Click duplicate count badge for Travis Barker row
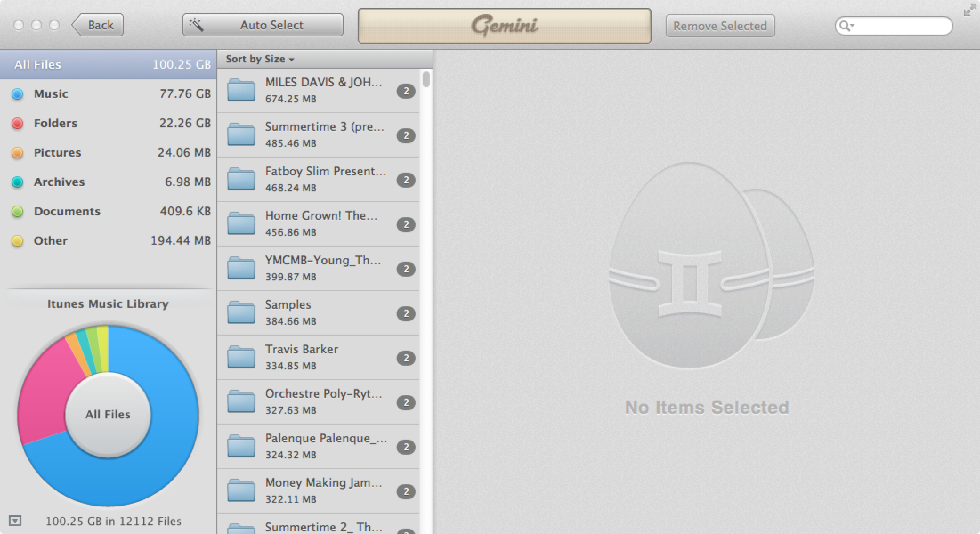The width and height of the screenshot is (980, 534). (406, 358)
